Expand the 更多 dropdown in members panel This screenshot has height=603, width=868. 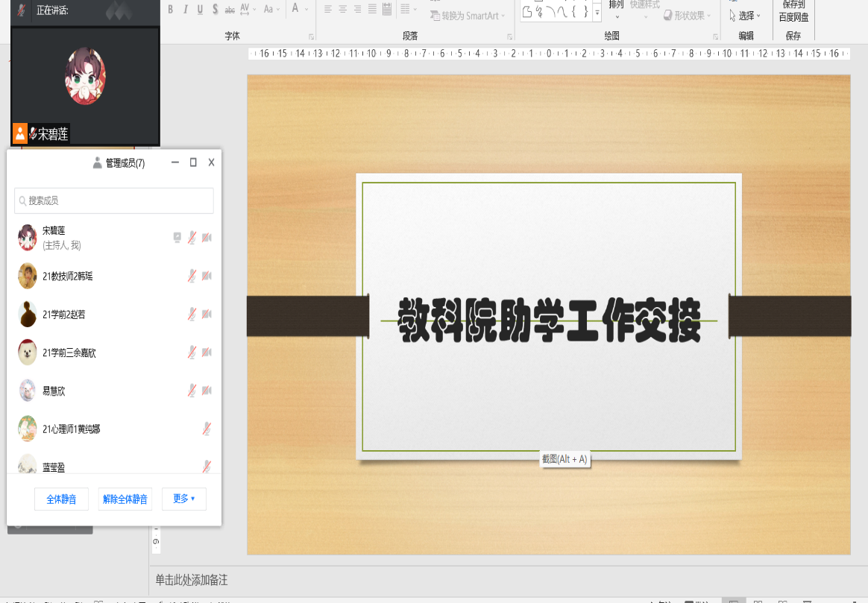click(183, 499)
